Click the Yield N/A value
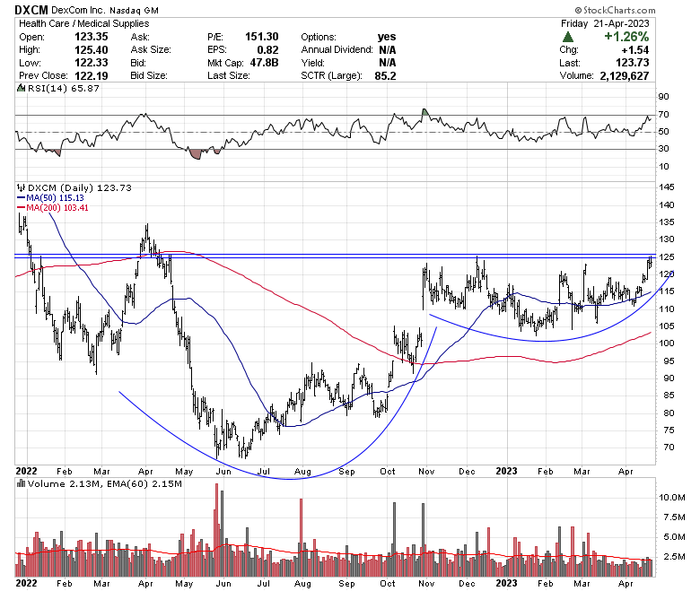The image size is (700, 591). [388, 63]
